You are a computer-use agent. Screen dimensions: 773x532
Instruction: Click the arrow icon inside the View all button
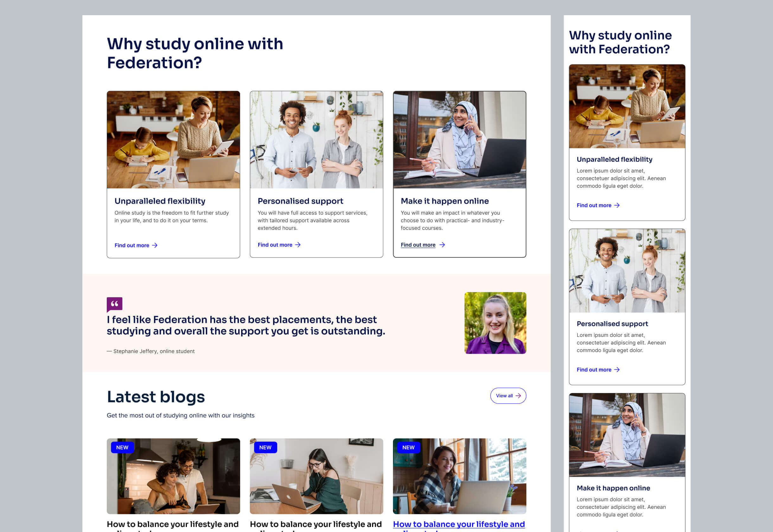(x=518, y=396)
